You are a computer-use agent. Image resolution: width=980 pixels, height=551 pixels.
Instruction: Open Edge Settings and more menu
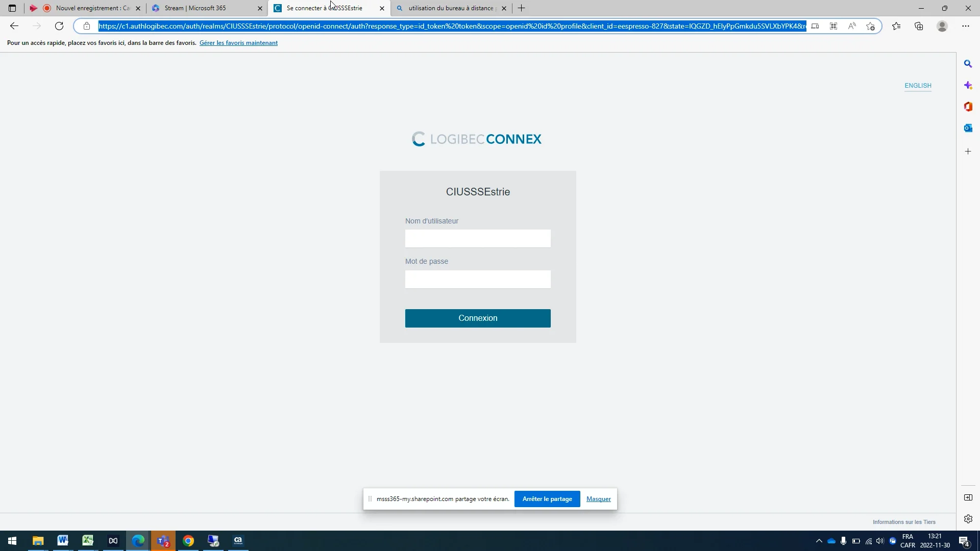[965, 26]
